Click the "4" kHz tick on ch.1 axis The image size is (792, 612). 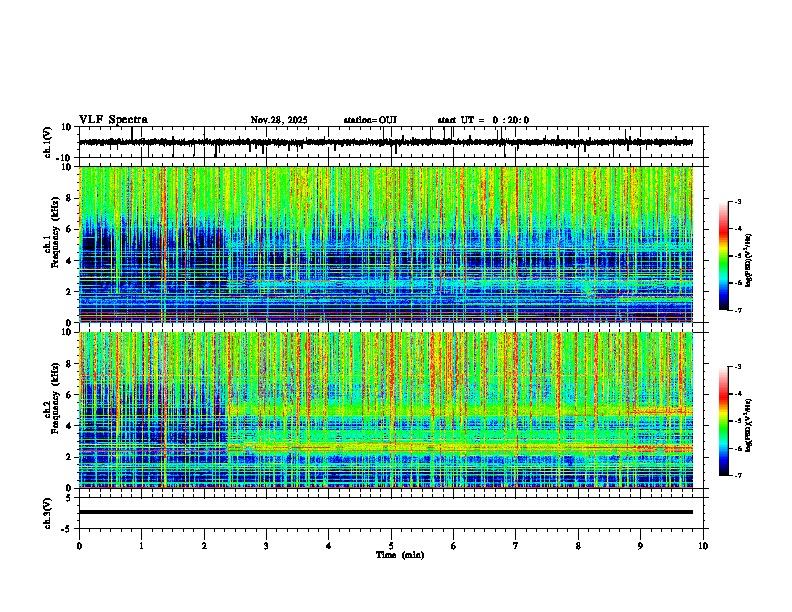coord(70,261)
